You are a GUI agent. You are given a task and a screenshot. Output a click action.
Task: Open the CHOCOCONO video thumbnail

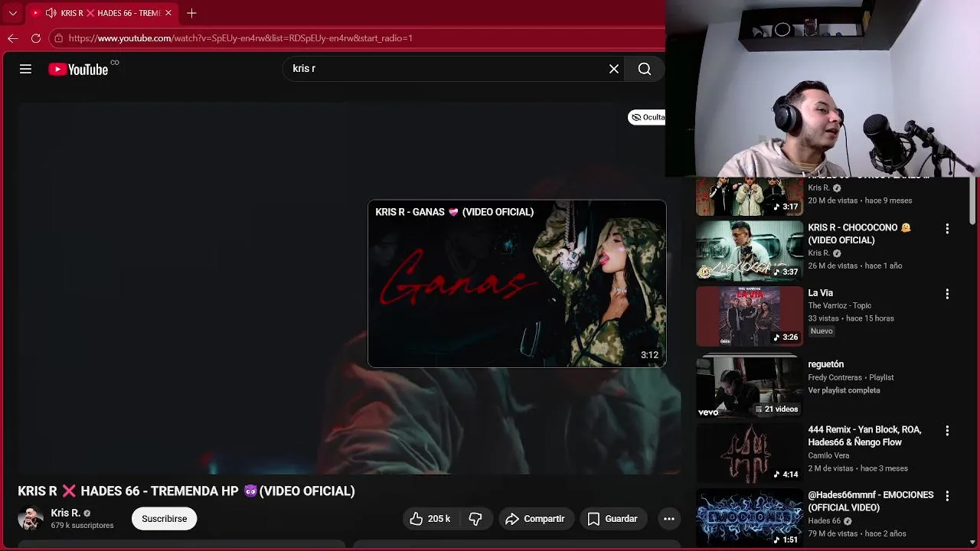click(750, 251)
